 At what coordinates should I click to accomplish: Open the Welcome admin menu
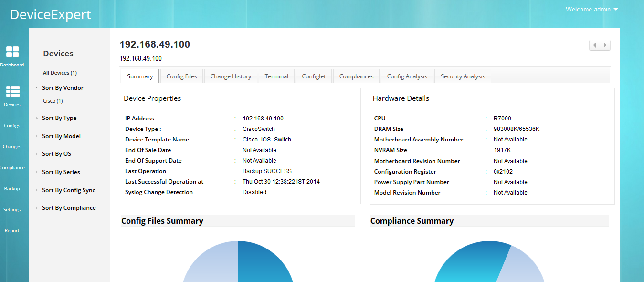[x=591, y=9]
